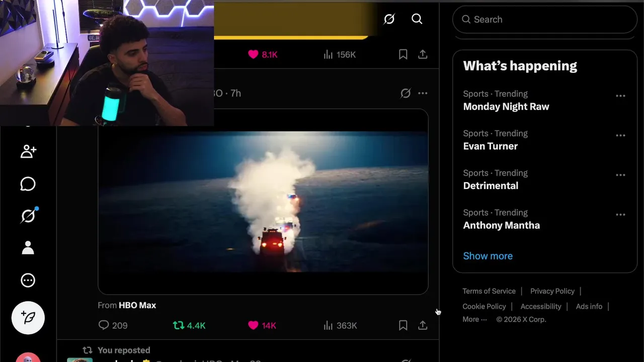The image size is (644, 362).
Task: Unlike the post with 8.1K likes
Action: tap(263, 54)
